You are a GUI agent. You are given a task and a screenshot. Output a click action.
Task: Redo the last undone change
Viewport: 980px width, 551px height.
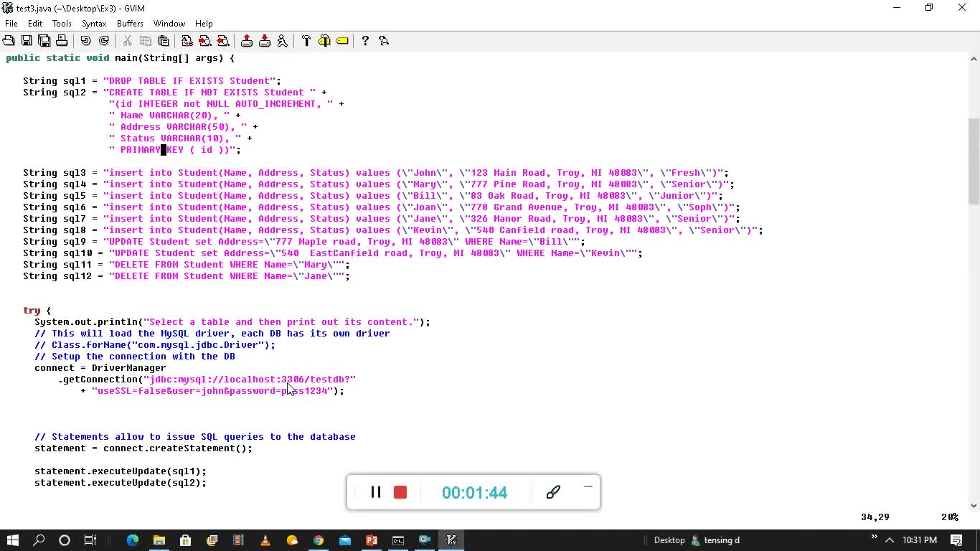coord(103,41)
